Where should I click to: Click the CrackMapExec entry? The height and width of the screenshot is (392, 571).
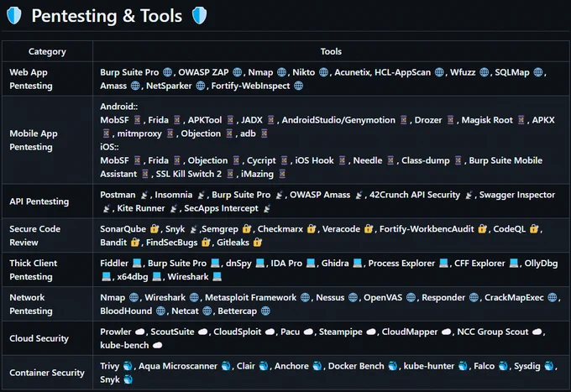pos(514,298)
